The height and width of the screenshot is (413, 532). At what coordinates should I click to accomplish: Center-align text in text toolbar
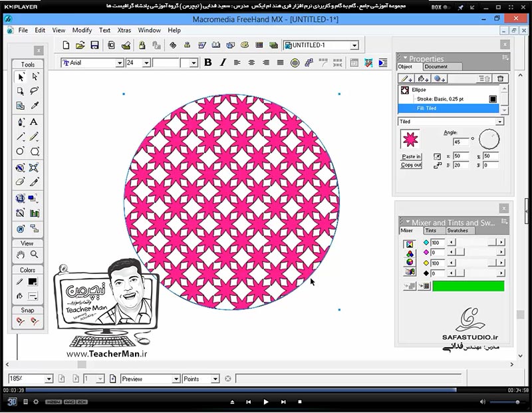click(251, 63)
